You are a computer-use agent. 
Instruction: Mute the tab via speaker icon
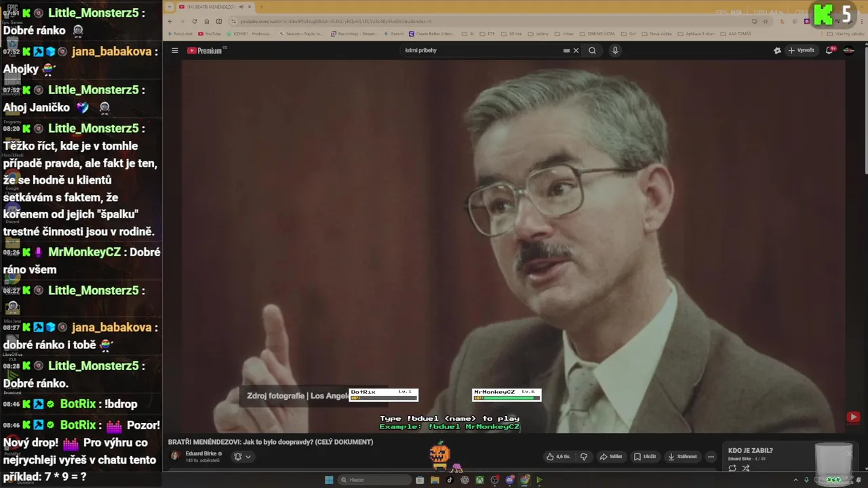(241, 7)
